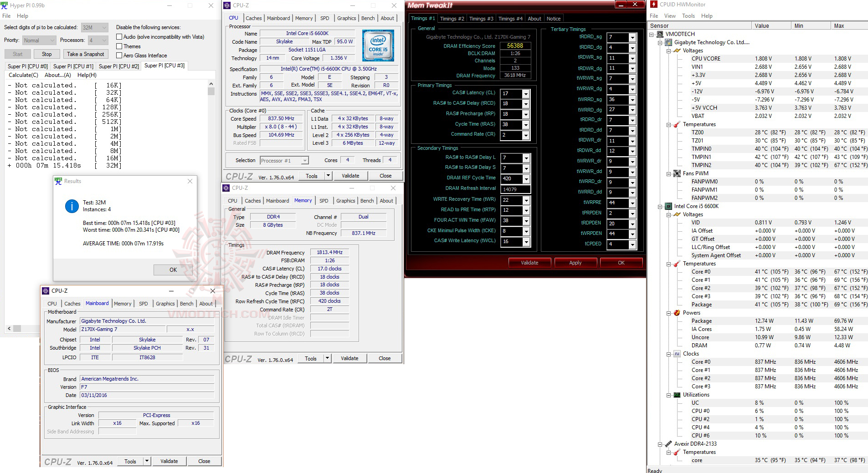868x473 pixels.
Task: Click the Powers flame icon
Action: [x=677, y=313]
